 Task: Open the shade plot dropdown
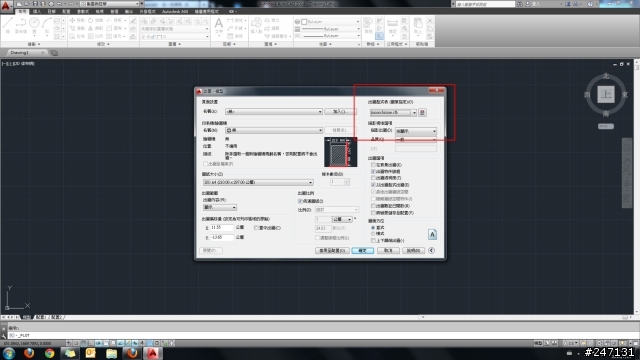(416, 131)
